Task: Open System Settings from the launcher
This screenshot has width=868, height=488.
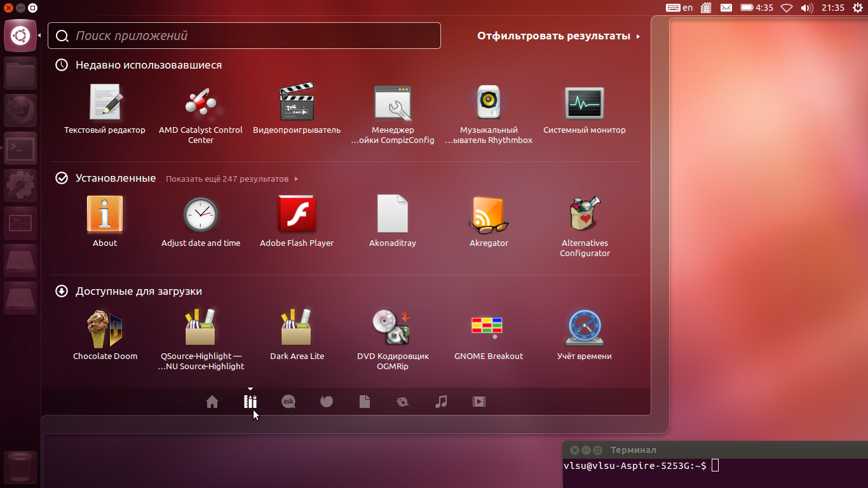Action: click(x=20, y=186)
